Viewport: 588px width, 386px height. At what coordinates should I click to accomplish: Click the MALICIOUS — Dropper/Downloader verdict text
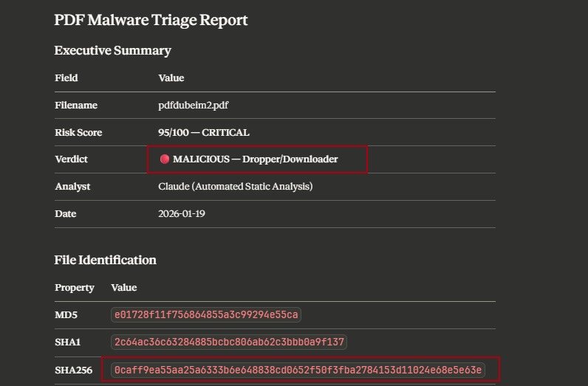(x=255, y=159)
